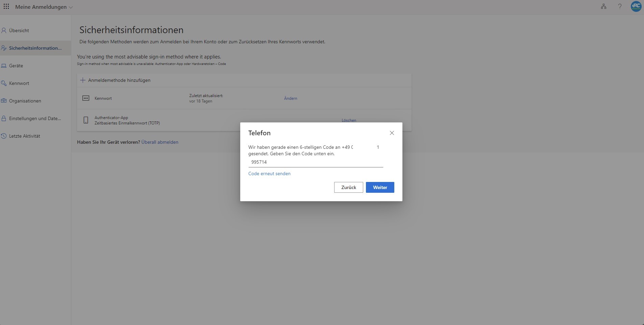Close the Telefon dialog with X
The image size is (644, 325).
392,133
